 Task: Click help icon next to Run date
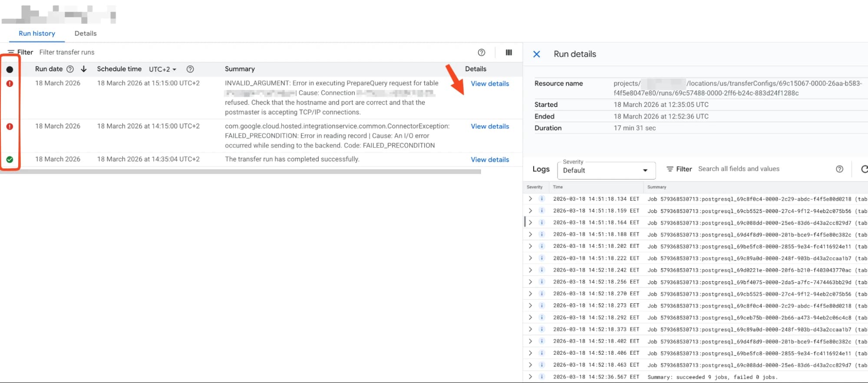click(70, 69)
